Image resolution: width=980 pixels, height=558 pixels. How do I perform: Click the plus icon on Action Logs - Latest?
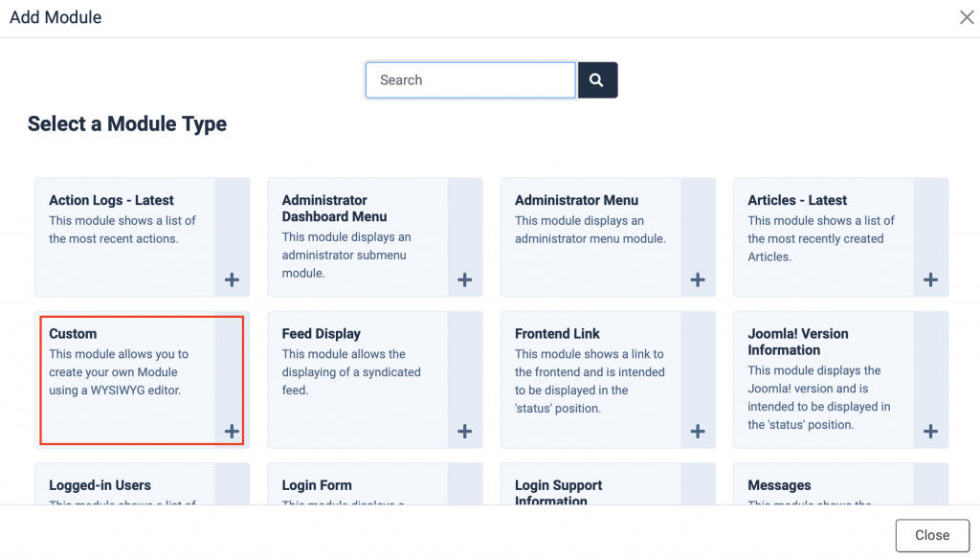click(231, 279)
